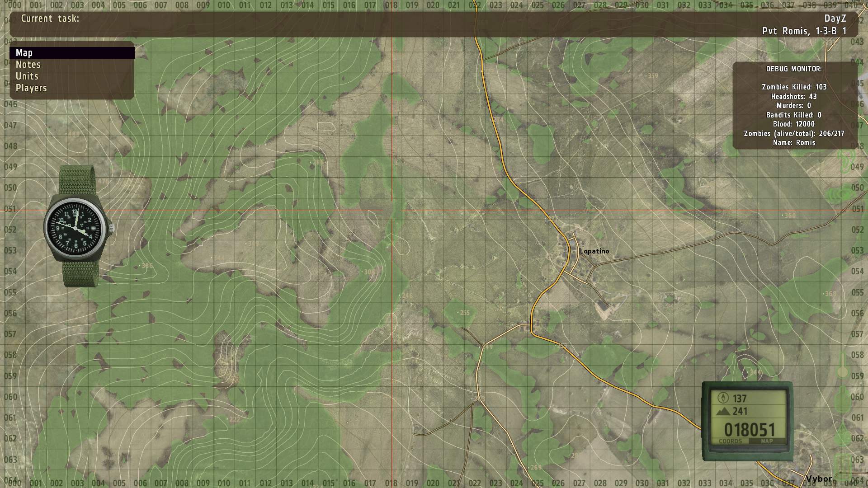Viewport: 868px width, 488px height.
Task: Click the Bandits Killed: 0 line
Action: [794, 115]
